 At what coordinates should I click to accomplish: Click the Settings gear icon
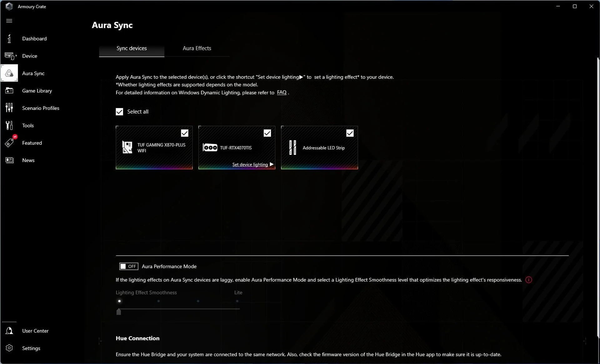pyautogui.click(x=9, y=348)
